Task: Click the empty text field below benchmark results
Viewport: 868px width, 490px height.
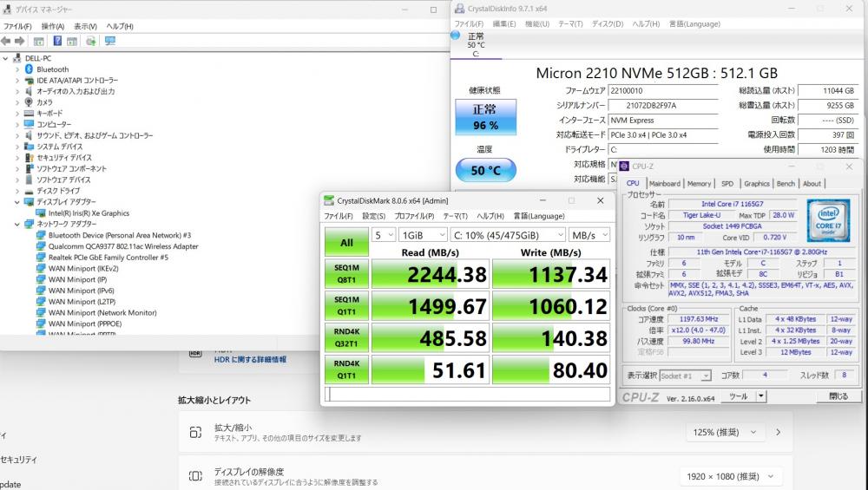Action: [467, 395]
